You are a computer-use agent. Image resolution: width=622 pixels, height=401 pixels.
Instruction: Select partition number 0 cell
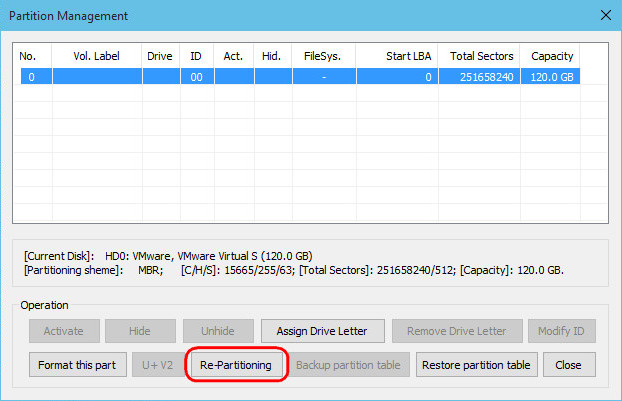pyautogui.click(x=36, y=77)
